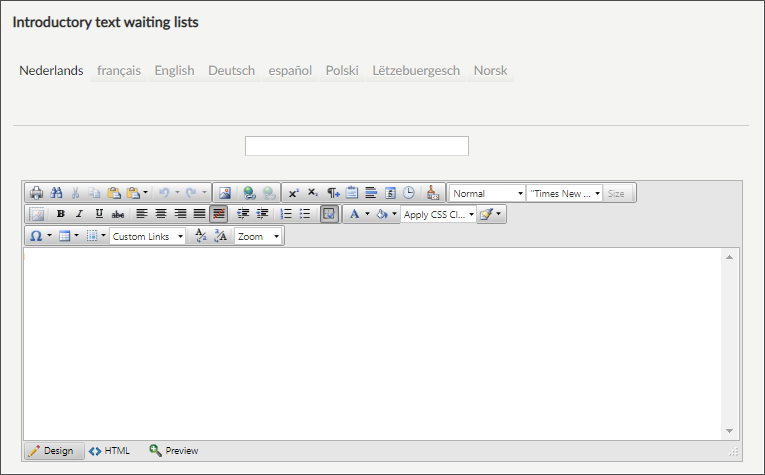
Task: Open the Normal paragraph style dropdown
Action: [x=487, y=193]
